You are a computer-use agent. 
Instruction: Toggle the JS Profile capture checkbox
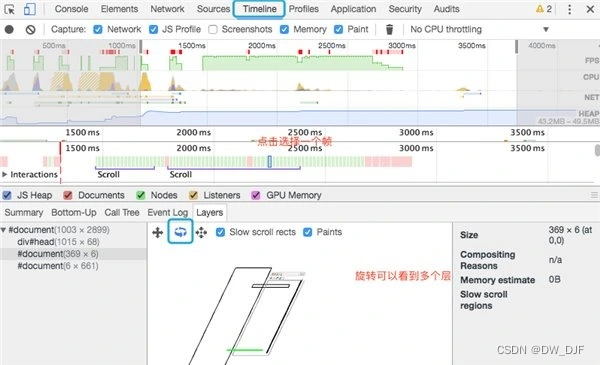[x=153, y=29]
